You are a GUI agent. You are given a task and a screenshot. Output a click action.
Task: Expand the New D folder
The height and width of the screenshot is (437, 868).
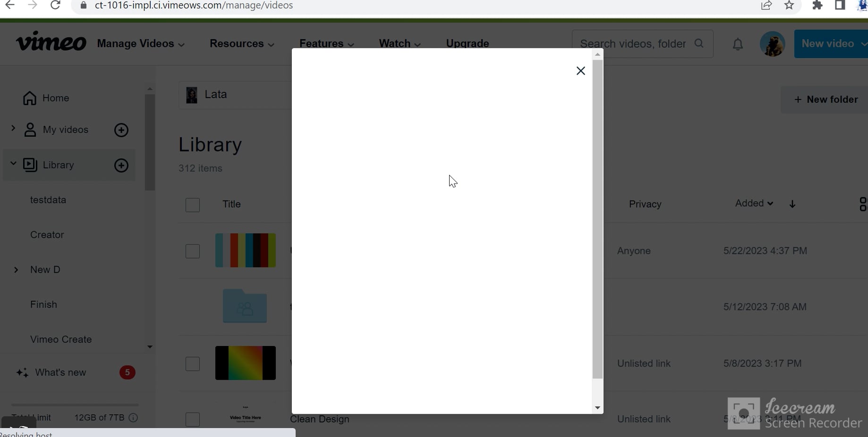click(x=16, y=270)
